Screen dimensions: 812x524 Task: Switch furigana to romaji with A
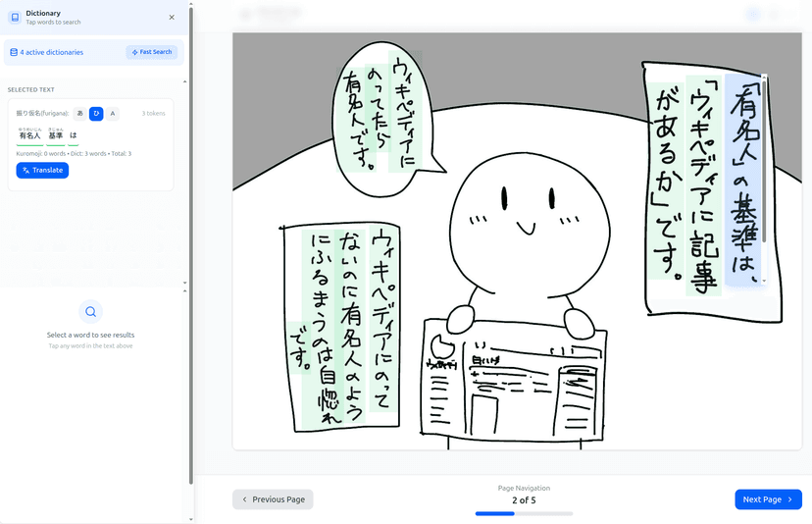[113, 114]
